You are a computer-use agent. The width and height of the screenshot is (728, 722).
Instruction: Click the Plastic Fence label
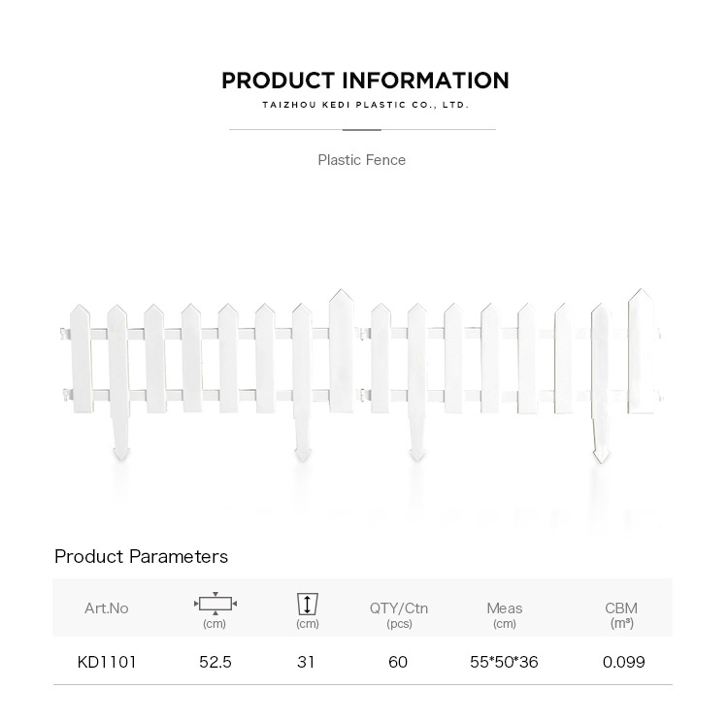coord(362,160)
